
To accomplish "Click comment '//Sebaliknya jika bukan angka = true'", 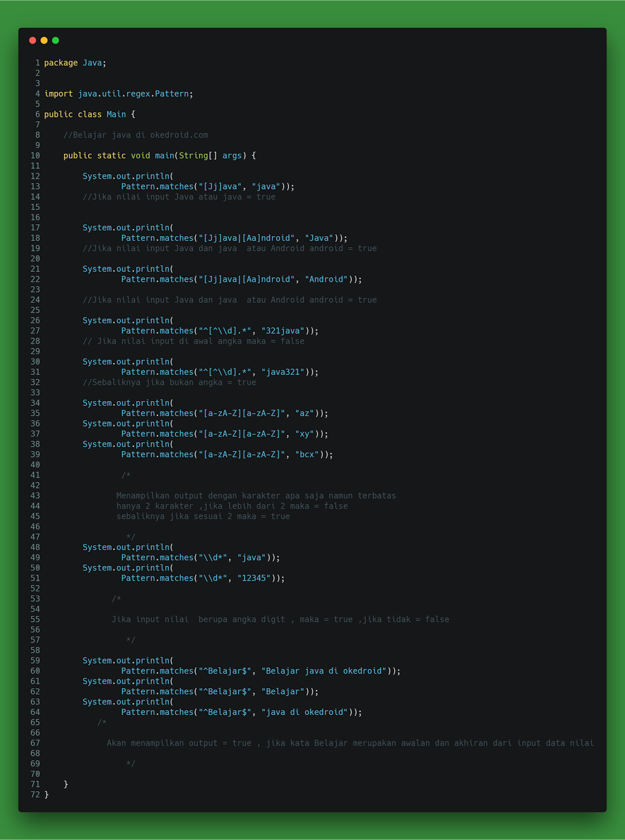I will pyautogui.click(x=170, y=382).
